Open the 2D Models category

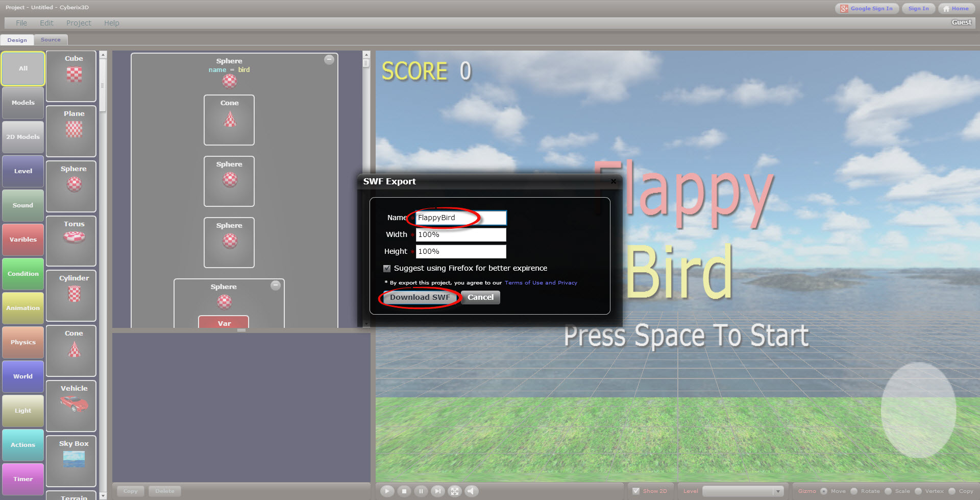click(23, 137)
